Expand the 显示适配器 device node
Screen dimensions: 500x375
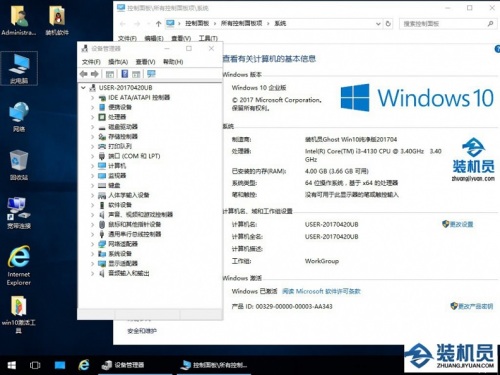pyautogui.click(x=93, y=263)
